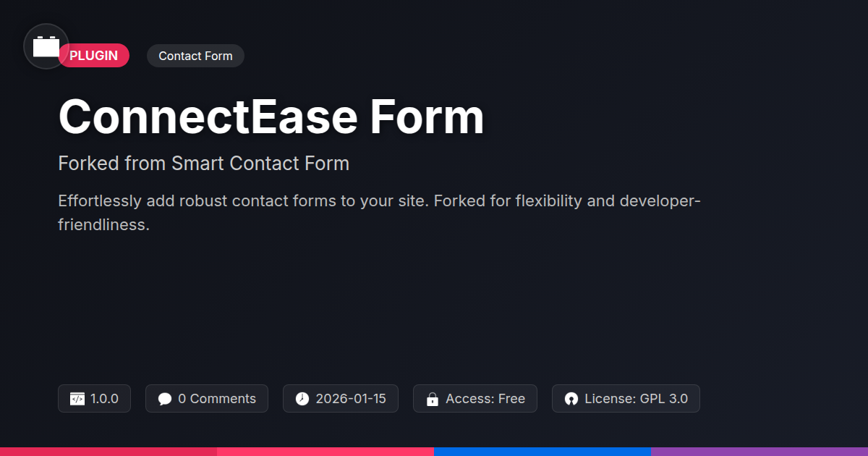Open the Contact Form category tag

[195, 56]
